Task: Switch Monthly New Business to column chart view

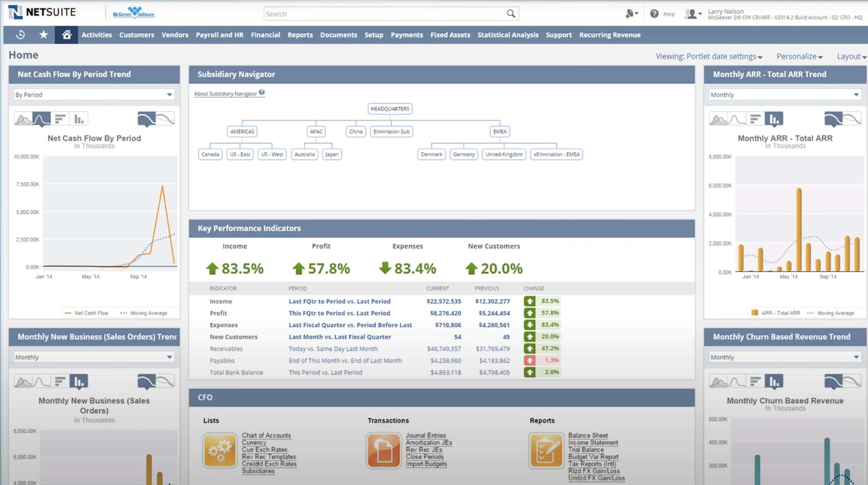Action: pyautogui.click(x=79, y=381)
